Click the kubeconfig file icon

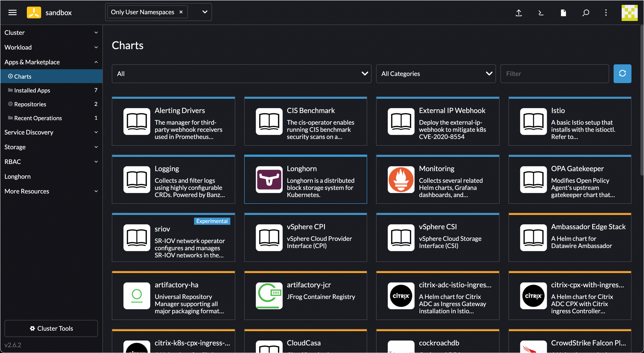tap(563, 13)
